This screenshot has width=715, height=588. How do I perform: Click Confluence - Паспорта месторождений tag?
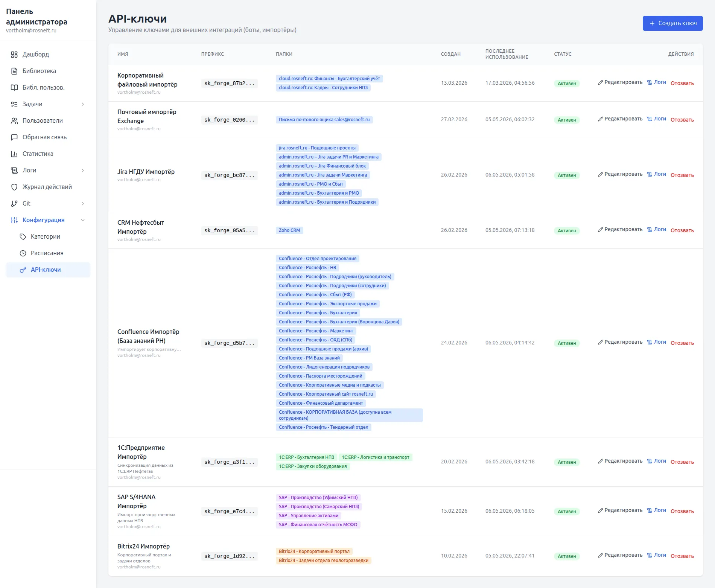pos(320,376)
